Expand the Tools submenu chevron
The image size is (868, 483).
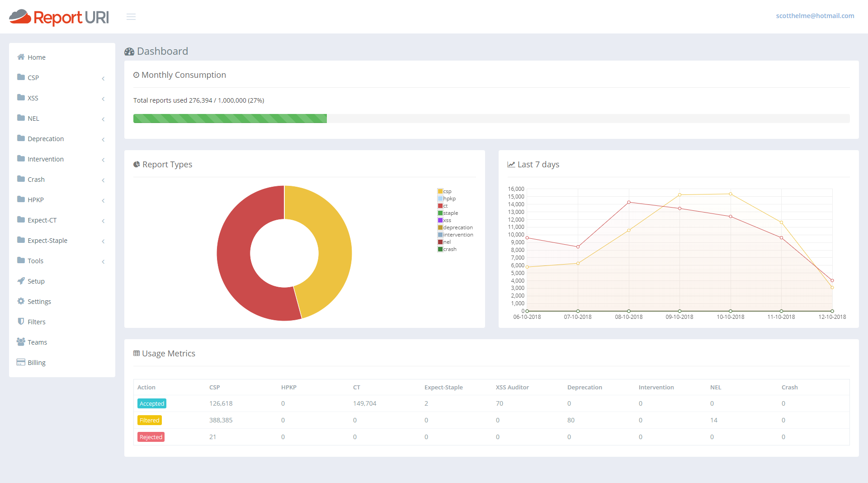coord(103,261)
